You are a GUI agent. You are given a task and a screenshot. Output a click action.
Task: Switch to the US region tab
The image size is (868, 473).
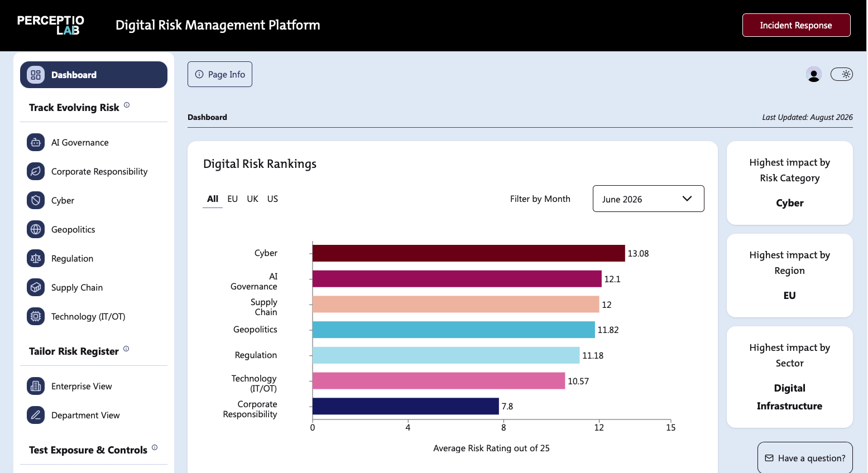pyautogui.click(x=272, y=199)
